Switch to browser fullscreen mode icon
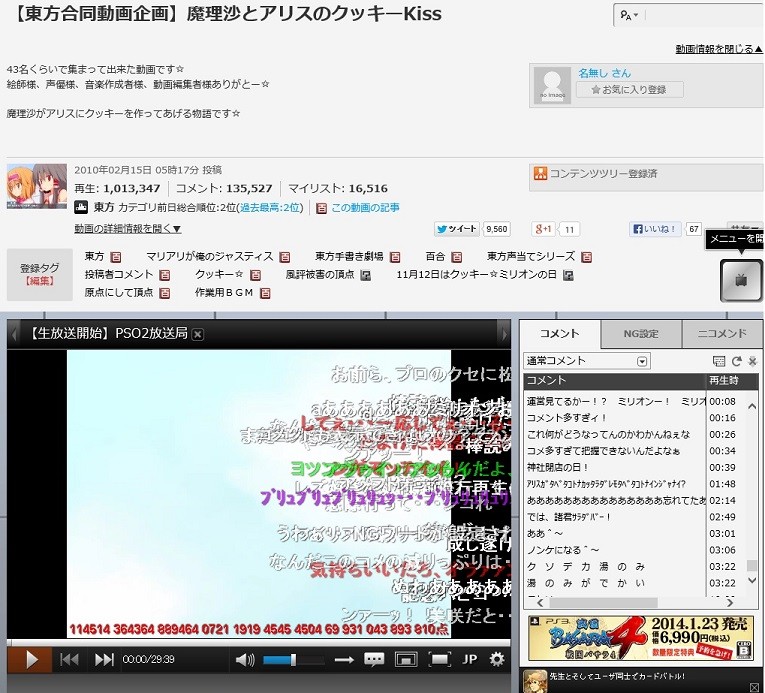Screen dimensions: 765x693 [406, 660]
